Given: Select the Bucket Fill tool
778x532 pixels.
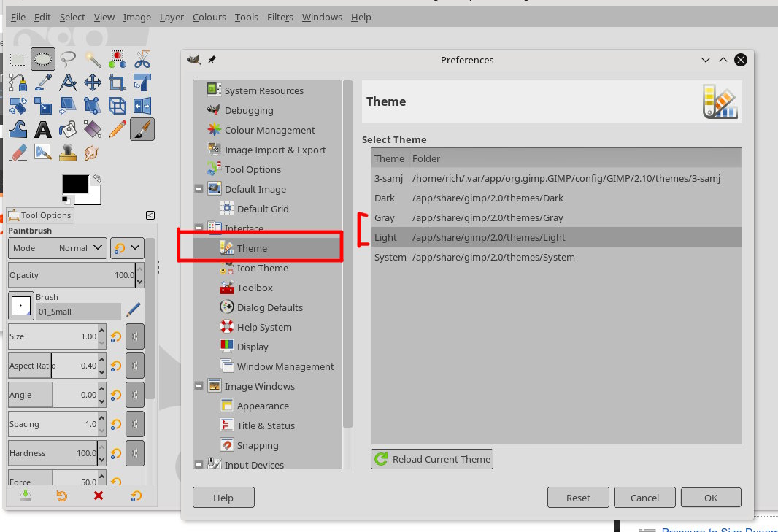Looking at the screenshot, I should 68,129.
